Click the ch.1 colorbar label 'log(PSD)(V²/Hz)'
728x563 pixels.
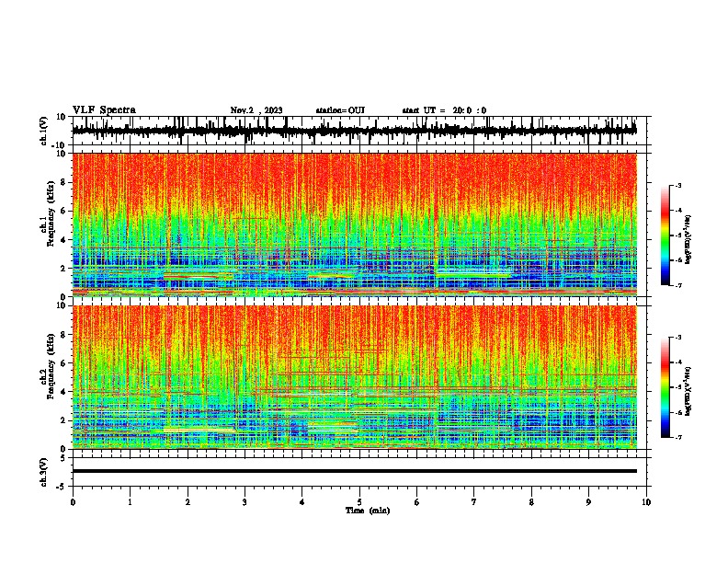[x=688, y=240]
